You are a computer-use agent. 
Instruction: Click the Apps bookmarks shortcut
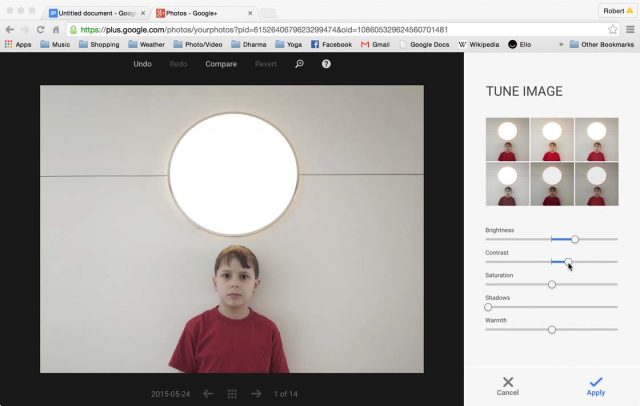[17, 45]
